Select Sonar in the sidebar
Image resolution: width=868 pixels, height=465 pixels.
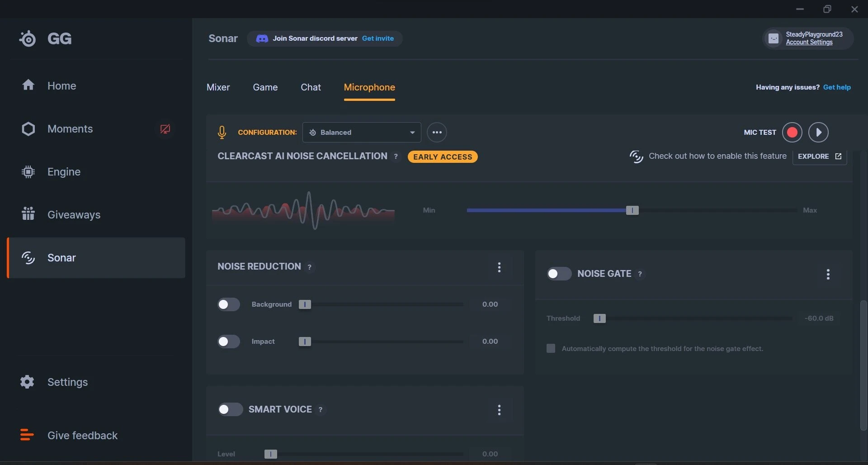96,258
